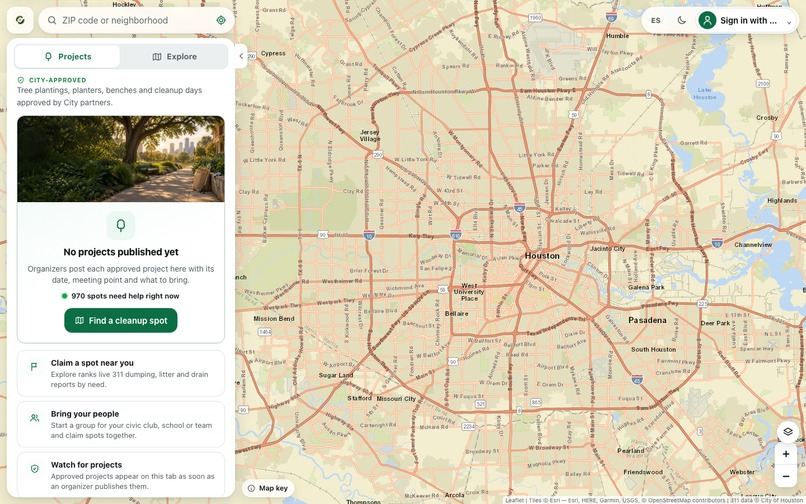Click the Pearland label on the map

[631, 451]
